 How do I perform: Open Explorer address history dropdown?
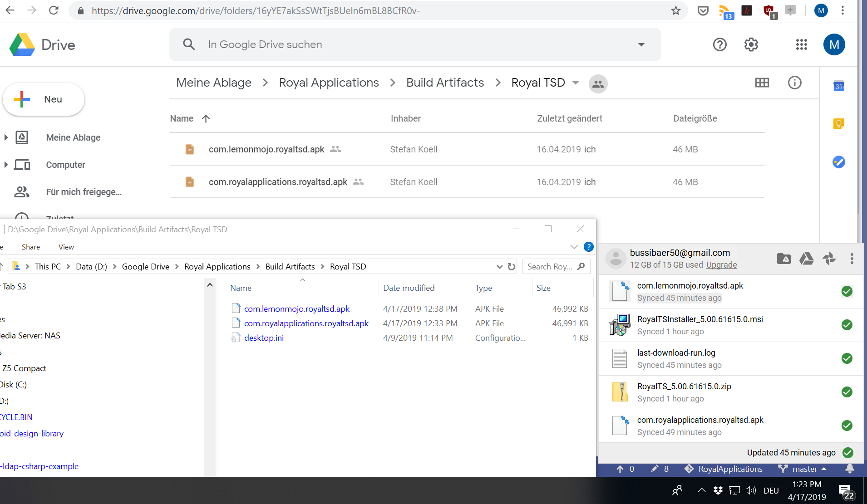[499, 267]
